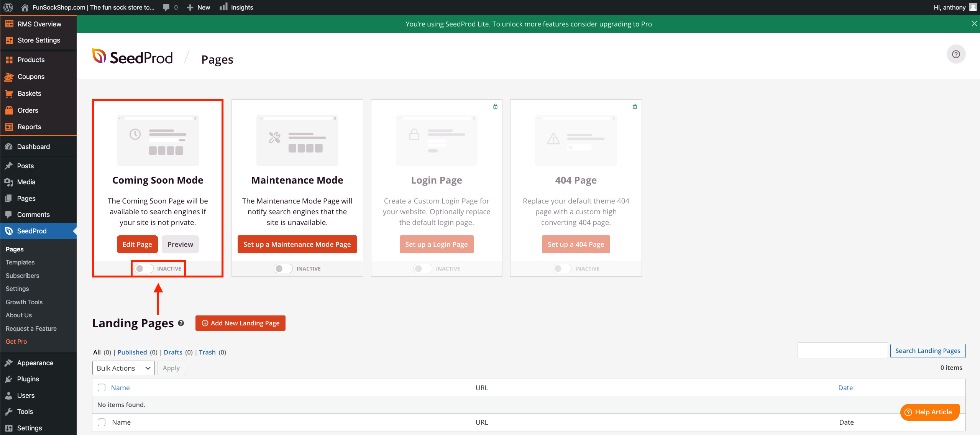The height and width of the screenshot is (435, 980).
Task: Toggle Coming Soon Mode to active
Action: click(x=144, y=269)
